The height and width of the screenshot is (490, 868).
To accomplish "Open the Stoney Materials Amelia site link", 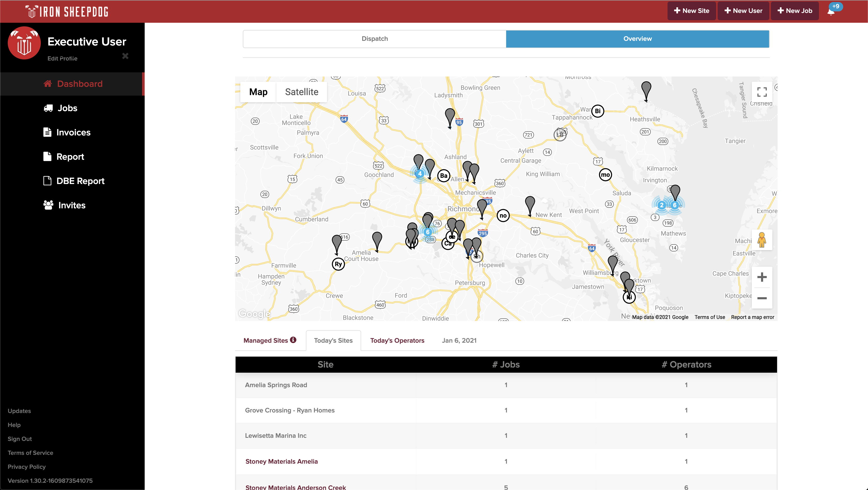I will (x=281, y=461).
